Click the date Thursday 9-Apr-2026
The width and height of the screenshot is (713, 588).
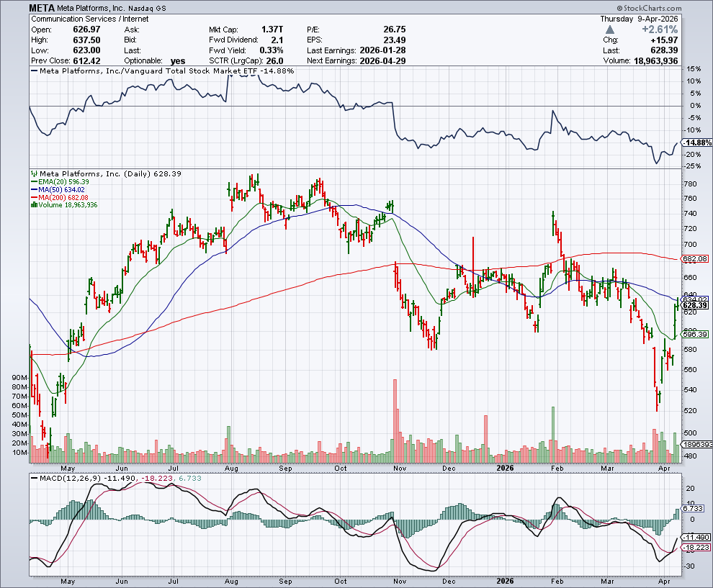point(639,19)
